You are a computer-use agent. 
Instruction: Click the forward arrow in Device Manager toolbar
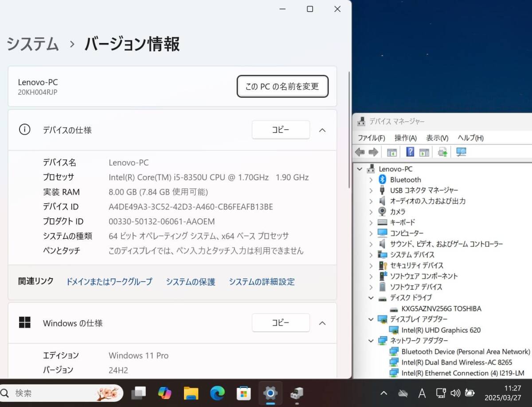374,152
